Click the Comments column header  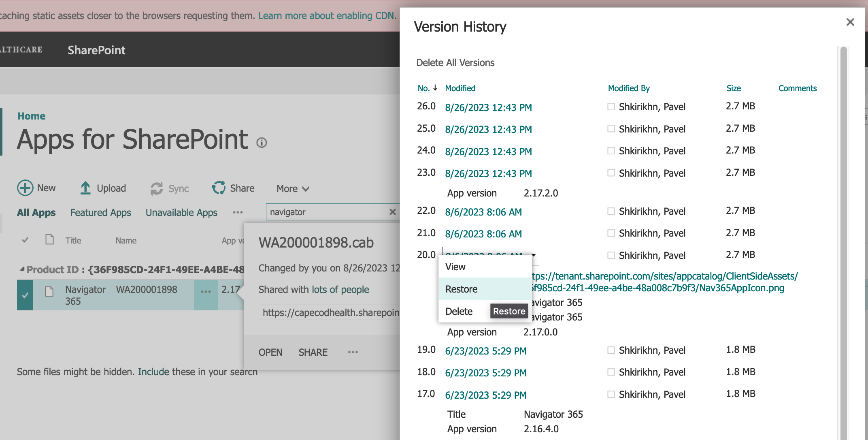pyautogui.click(x=798, y=88)
